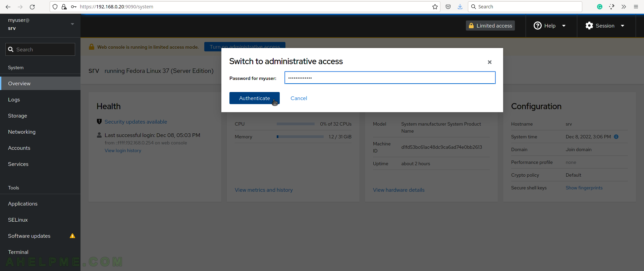Click Crypto policy Default value

pyautogui.click(x=574, y=175)
